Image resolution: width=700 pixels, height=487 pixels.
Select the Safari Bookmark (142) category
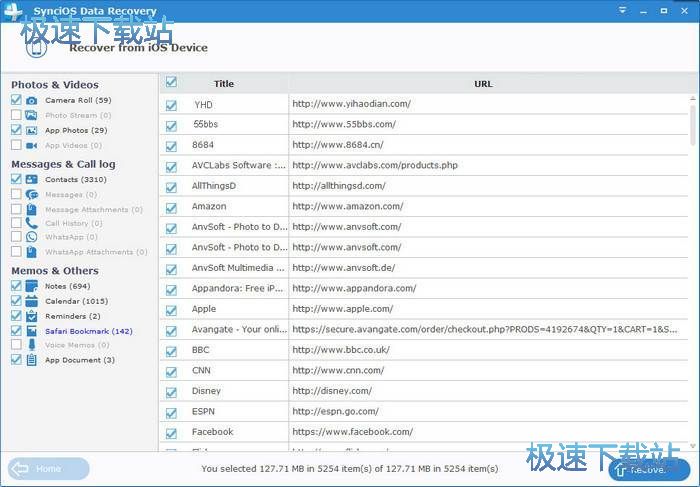(88, 331)
